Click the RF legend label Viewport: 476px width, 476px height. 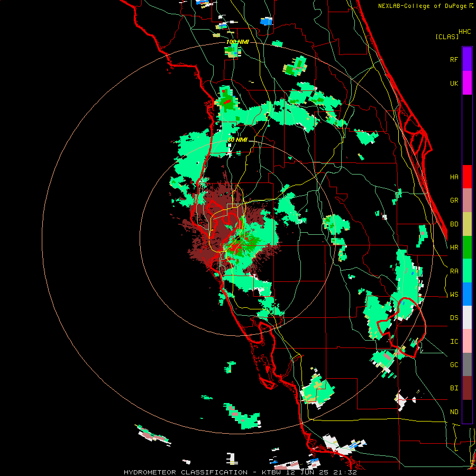click(x=454, y=59)
